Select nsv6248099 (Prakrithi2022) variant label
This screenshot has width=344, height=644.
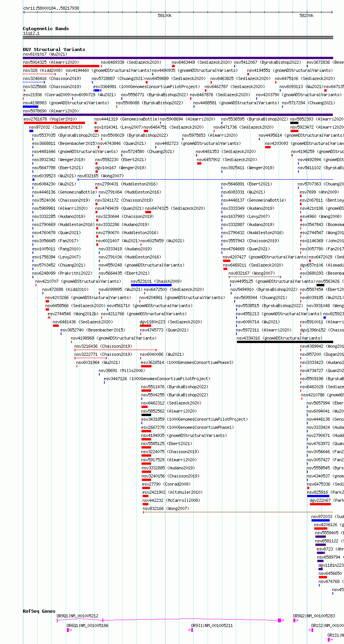click(x=62, y=273)
